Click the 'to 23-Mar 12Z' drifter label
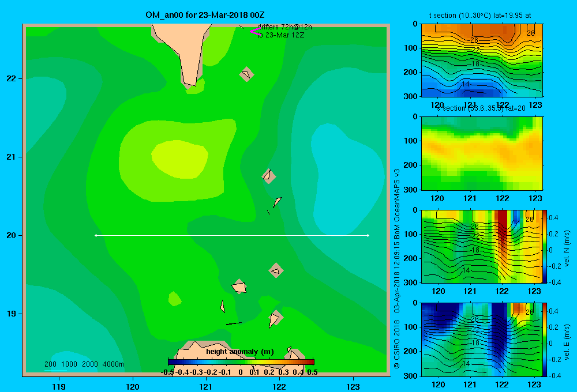Image resolution: width=577 pixels, height=392 pixels. (281, 35)
